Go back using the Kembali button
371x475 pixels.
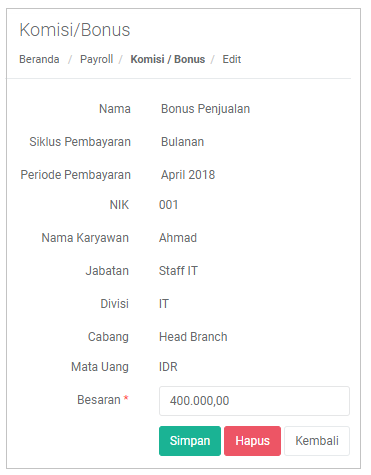pyautogui.click(x=317, y=441)
